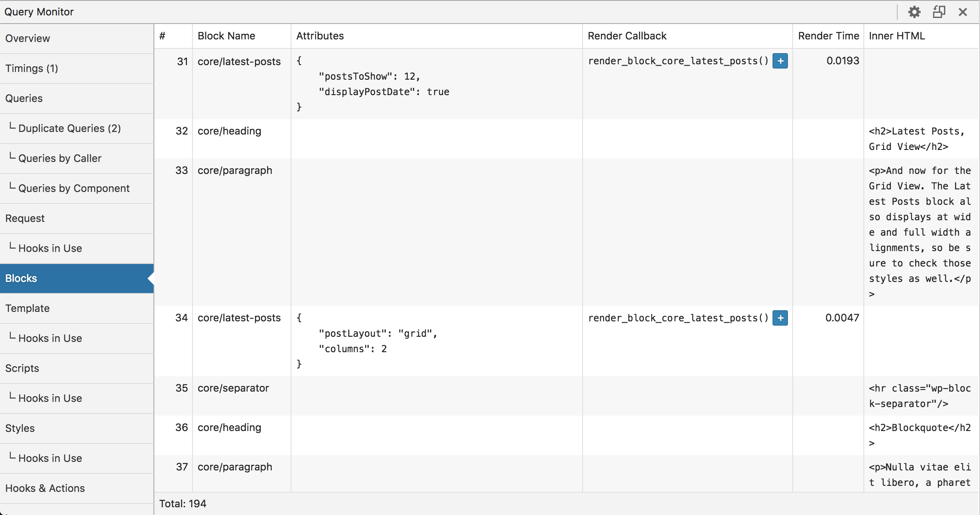Select the core/latest-posts name in row 34
This screenshot has height=515, width=980.
(x=239, y=318)
